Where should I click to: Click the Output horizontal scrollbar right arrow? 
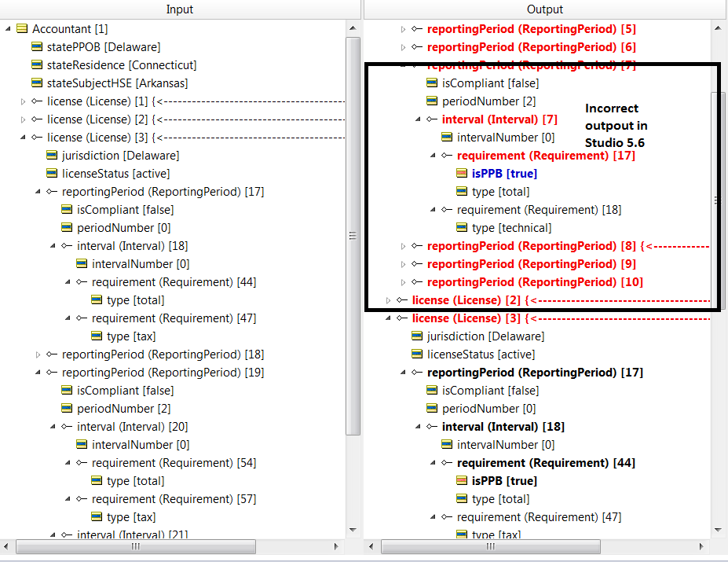tap(701, 546)
